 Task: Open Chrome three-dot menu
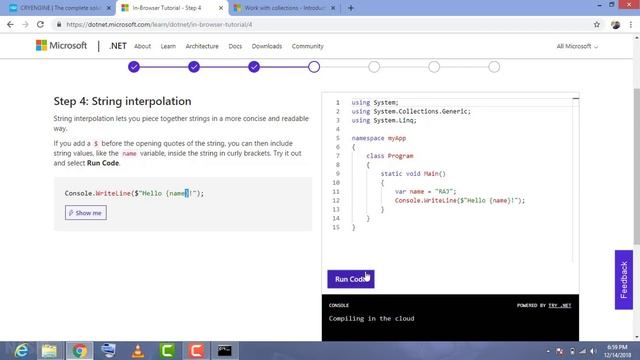(x=631, y=24)
